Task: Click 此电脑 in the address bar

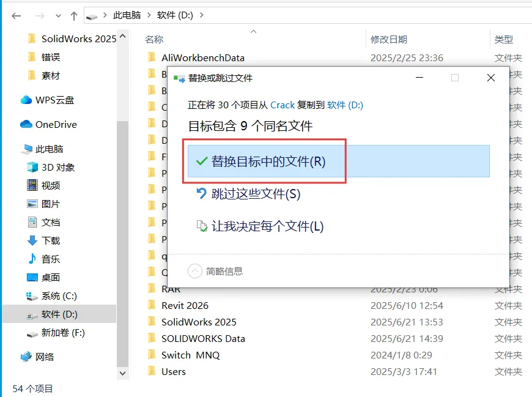Action: (127, 15)
